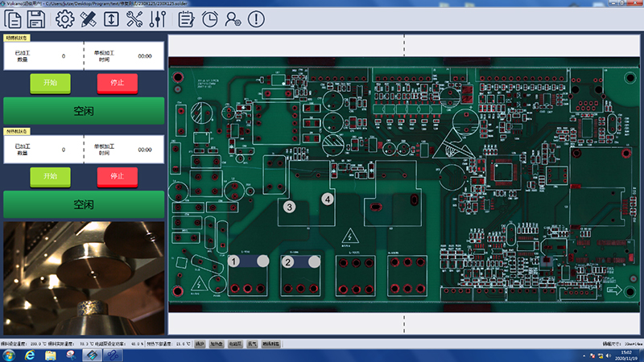Open the slider parameters adjustment icon
644x362 pixels.
coord(158,19)
